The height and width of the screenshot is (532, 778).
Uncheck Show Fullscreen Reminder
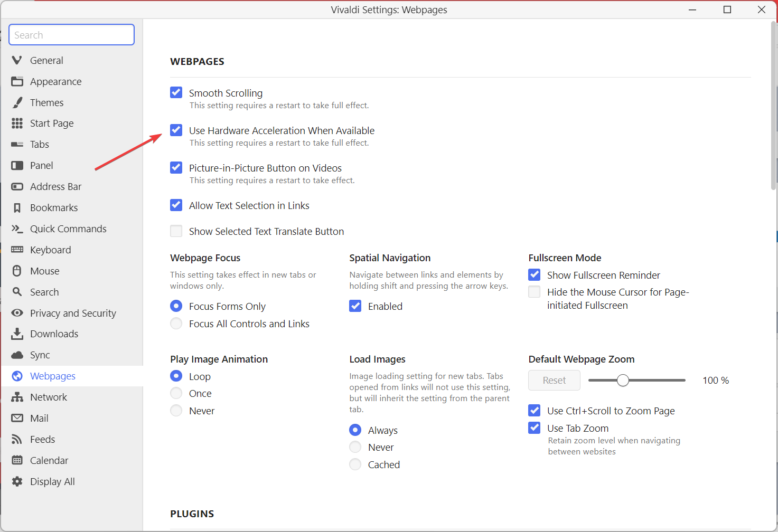click(535, 275)
